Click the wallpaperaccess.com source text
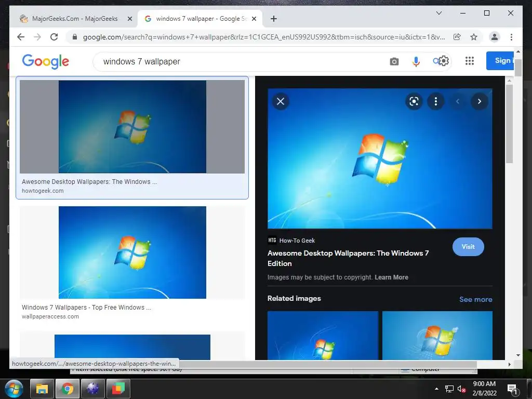The width and height of the screenshot is (532, 399). pyautogui.click(x=50, y=316)
